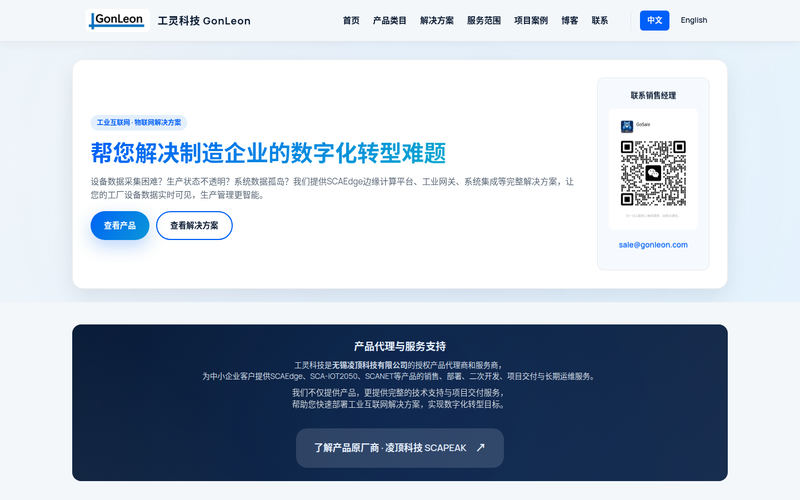Screen dimensions: 800x500
Task: Open the 首页 menu item
Action: [x=351, y=20]
